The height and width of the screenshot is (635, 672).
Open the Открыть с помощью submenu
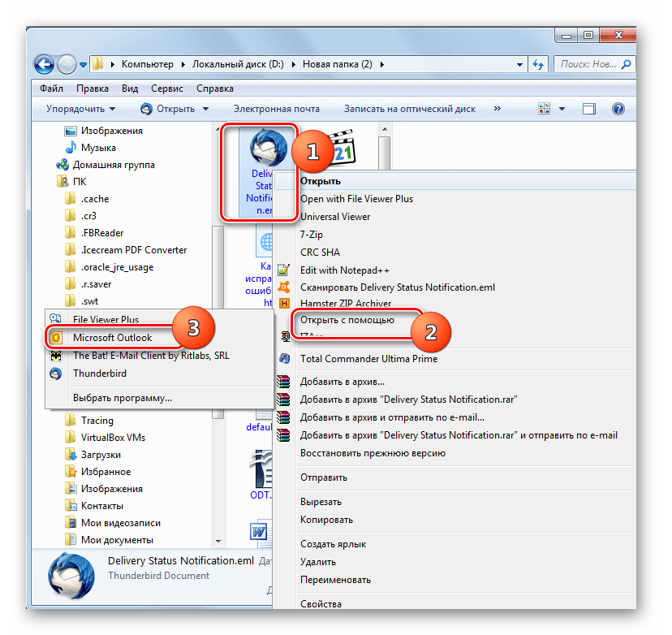347,320
